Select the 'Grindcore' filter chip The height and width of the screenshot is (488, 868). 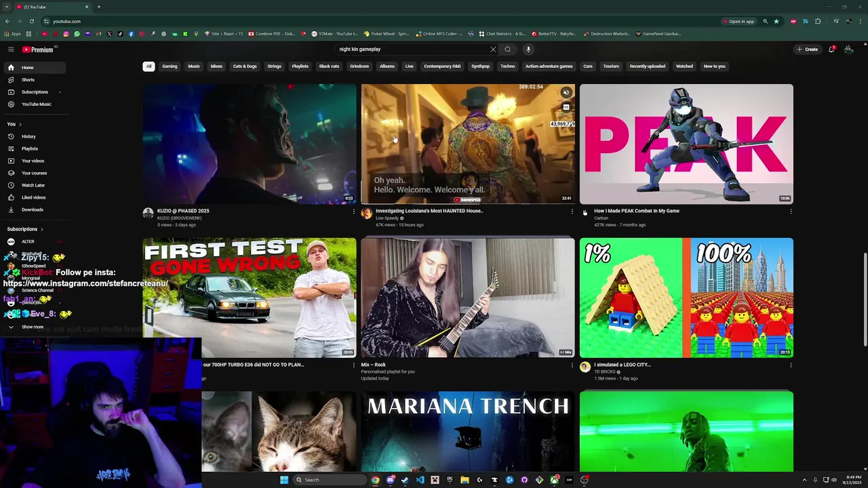tap(359, 66)
